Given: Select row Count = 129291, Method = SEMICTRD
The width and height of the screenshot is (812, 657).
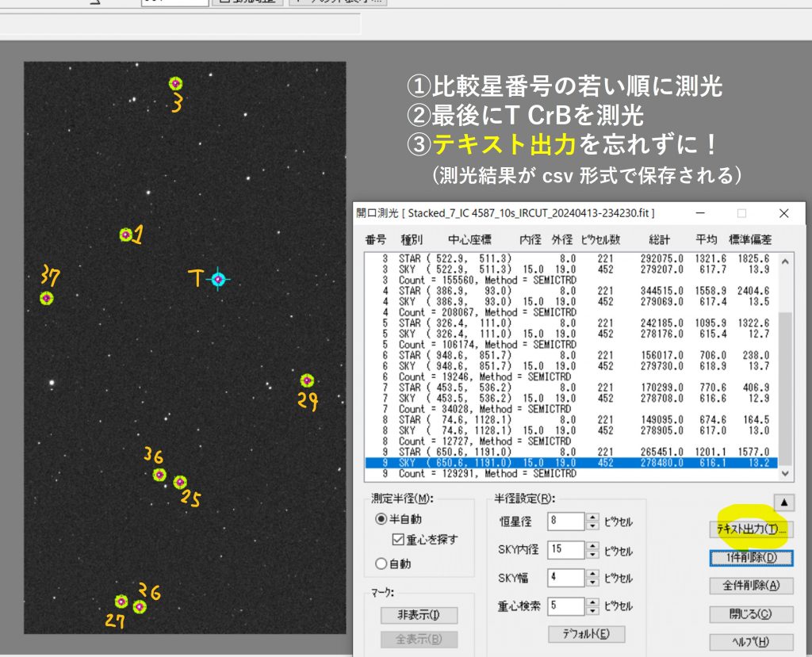Looking at the screenshot, I should pos(571,473).
